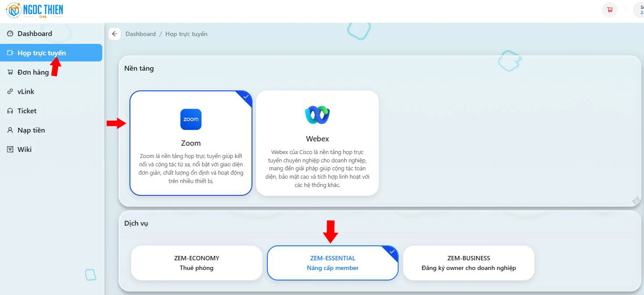Open the Ticket menu item
Image resolution: width=644 pixels, height=295 pixels.
(x=27, y=111)
